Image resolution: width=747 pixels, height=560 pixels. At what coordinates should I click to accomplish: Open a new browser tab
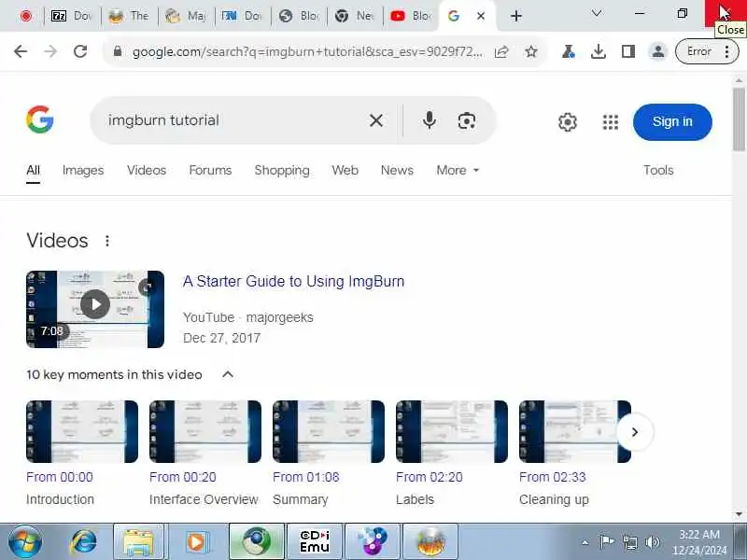click(x=516, y=16)
